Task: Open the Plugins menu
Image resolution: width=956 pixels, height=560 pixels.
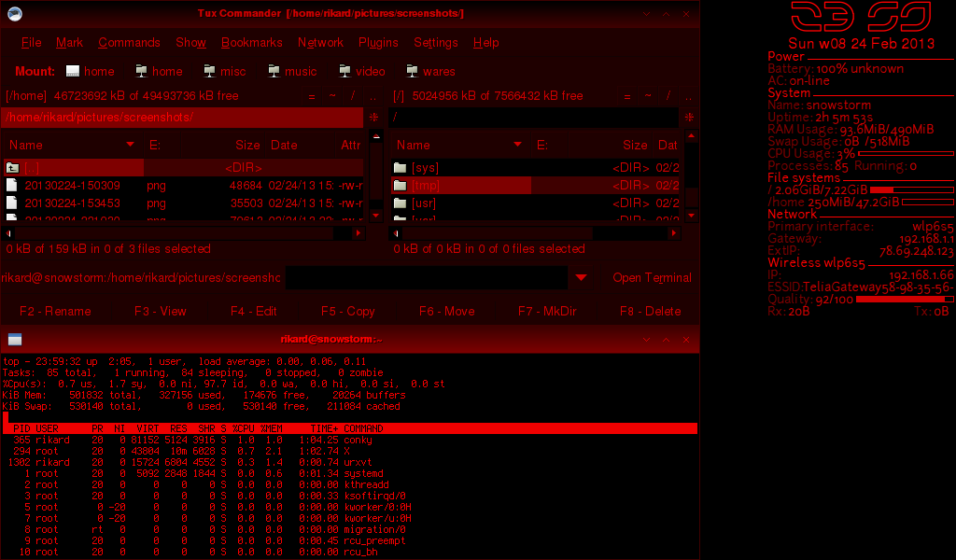Action: coord(378,43)
